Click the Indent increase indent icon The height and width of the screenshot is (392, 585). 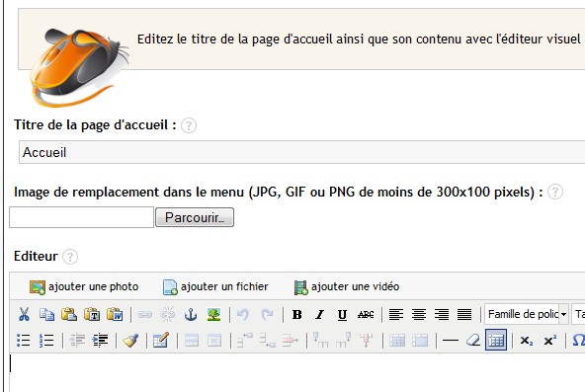point(101,341)
